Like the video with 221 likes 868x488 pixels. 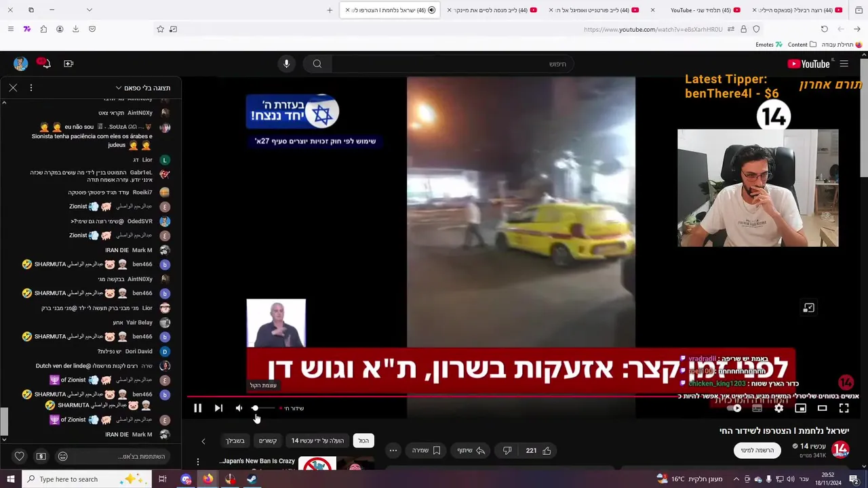click(539, 450)
